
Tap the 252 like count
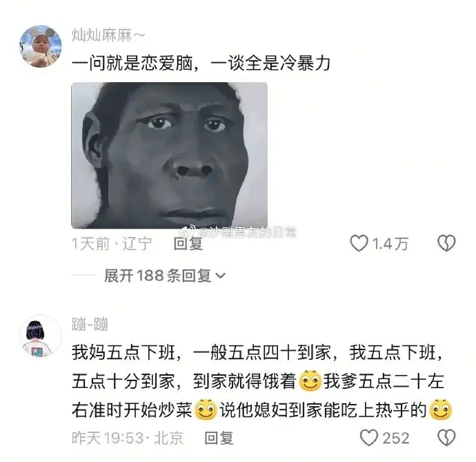396,438
